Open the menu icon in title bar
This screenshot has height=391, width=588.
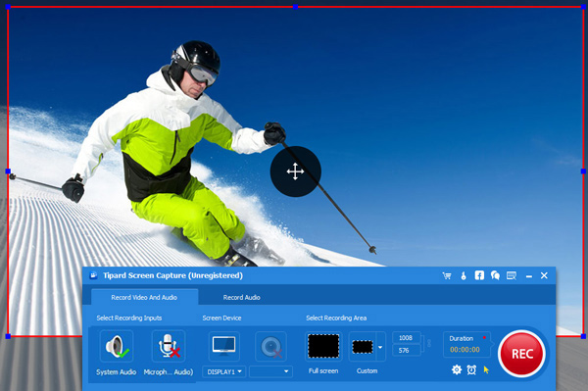click(512, 276)
